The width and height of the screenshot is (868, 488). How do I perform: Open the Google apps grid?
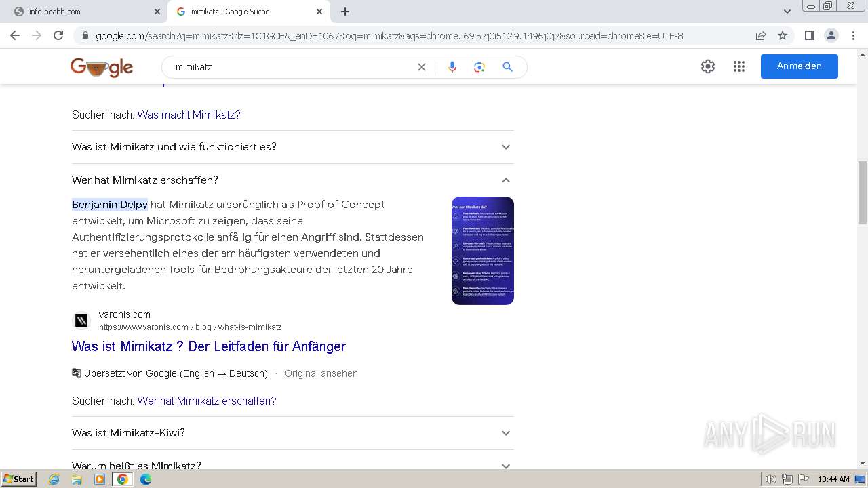tap(739, 66)
